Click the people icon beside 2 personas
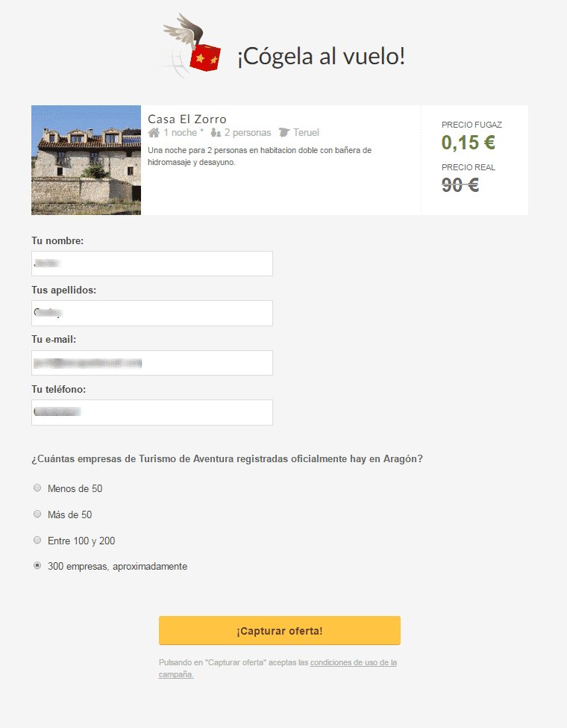 point(216,133)
